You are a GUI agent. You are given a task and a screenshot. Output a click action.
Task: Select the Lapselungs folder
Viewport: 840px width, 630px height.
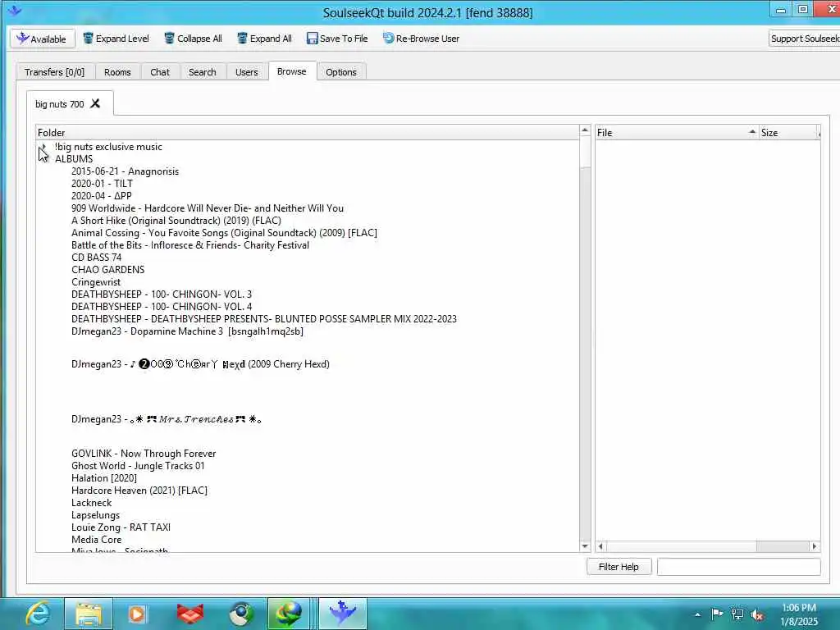[95, 515]
